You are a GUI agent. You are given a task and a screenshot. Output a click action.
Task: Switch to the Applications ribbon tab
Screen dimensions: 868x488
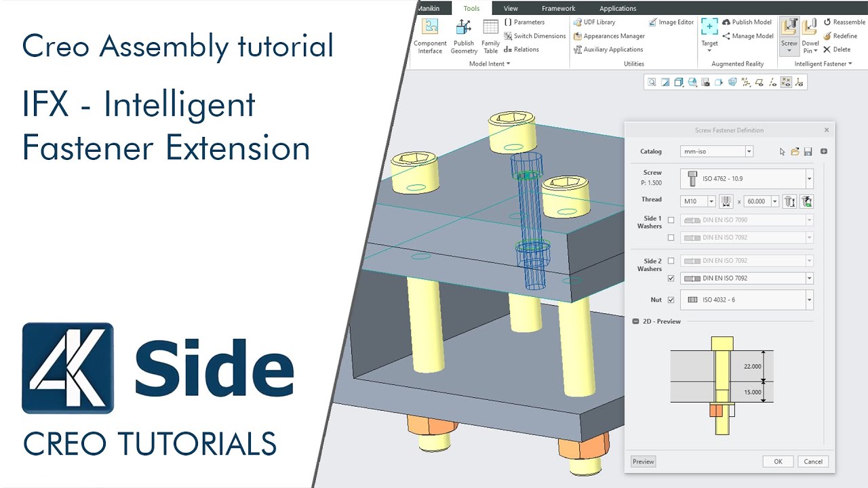[618, 8]
